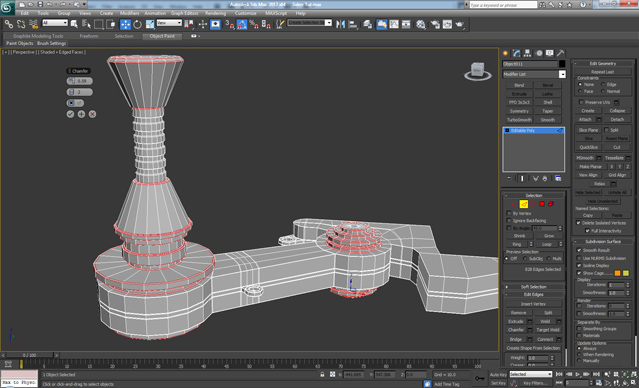The height and width of the screenshot is (388, 639).
Task: Select the Edge constraint radio button
Action: pos(603,84)
